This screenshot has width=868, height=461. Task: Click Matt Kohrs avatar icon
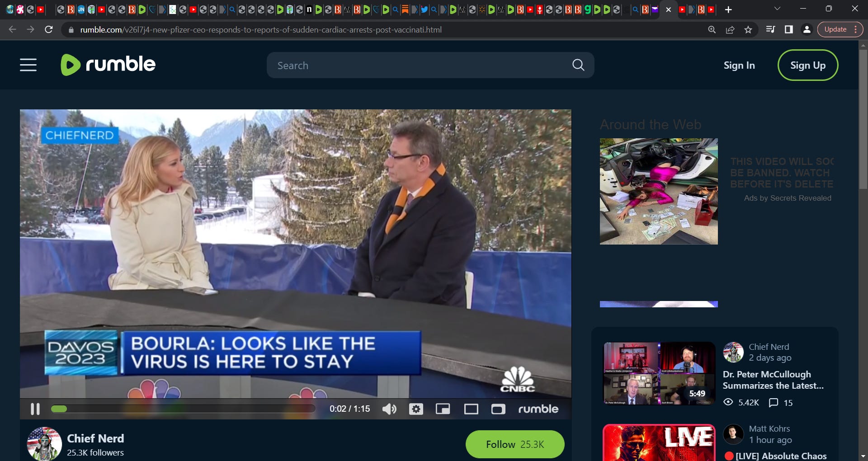point(733,434)
